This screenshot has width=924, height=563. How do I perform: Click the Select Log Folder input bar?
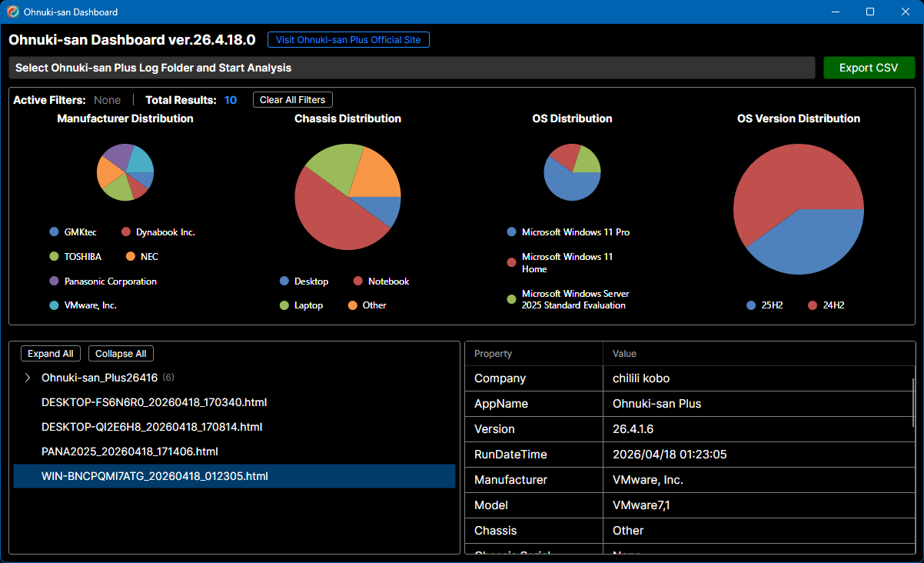(x=411, y=67)
